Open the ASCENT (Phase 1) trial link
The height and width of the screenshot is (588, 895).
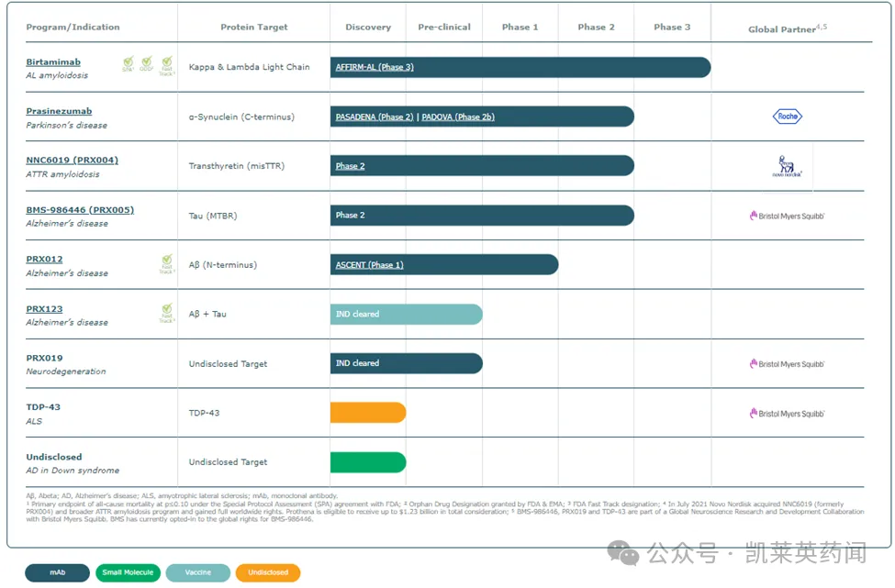point(369,265)
